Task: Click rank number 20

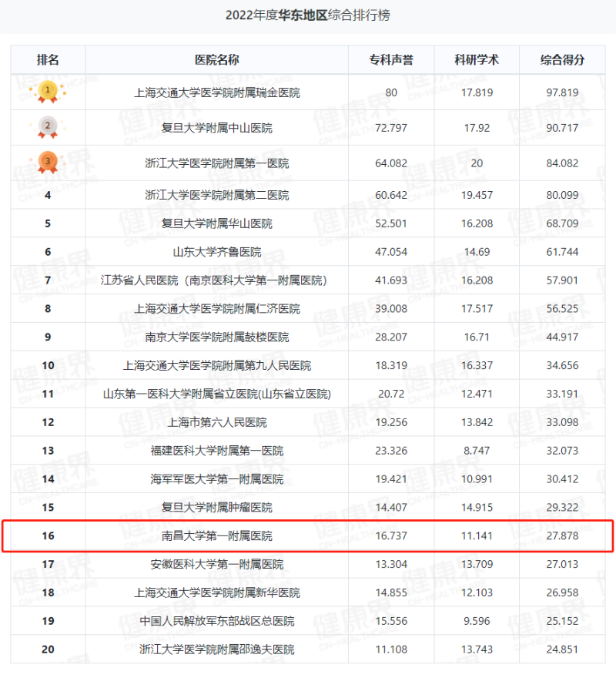Action: [48, 649]
